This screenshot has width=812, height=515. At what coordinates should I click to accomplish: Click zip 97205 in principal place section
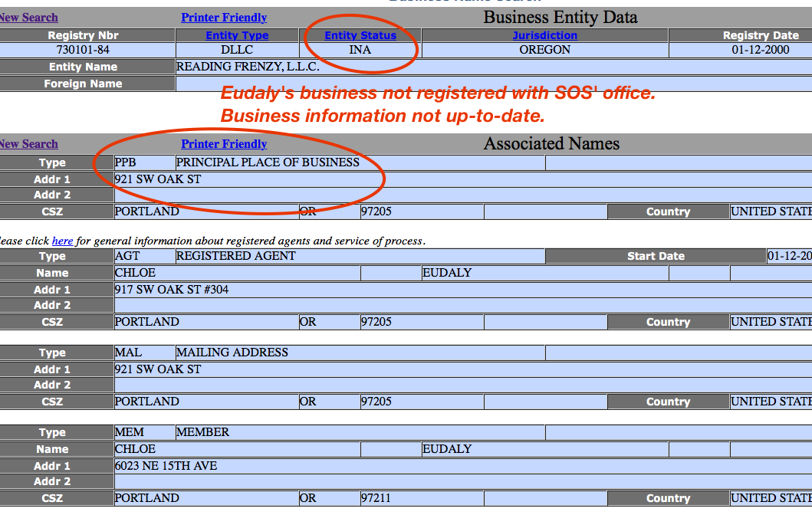(x=376, y=212)
